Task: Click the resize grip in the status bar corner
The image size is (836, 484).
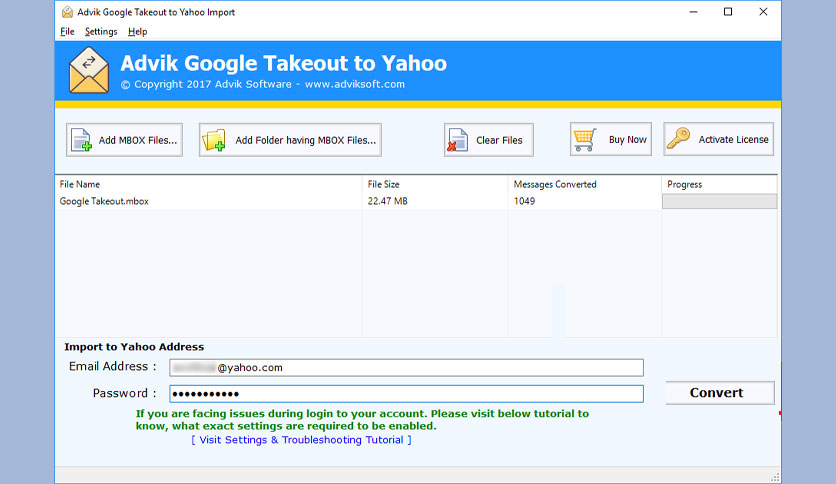Action: (x=775, y=477)
